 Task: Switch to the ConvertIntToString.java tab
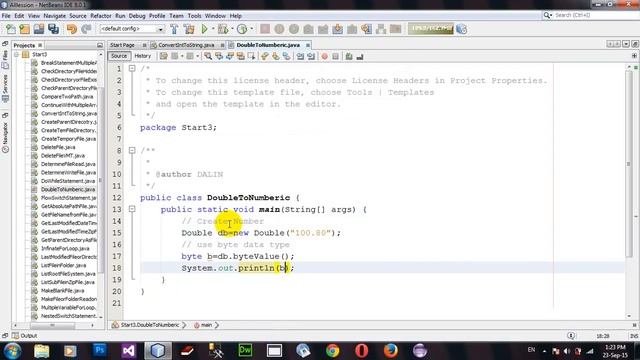[x=186, y=45]
